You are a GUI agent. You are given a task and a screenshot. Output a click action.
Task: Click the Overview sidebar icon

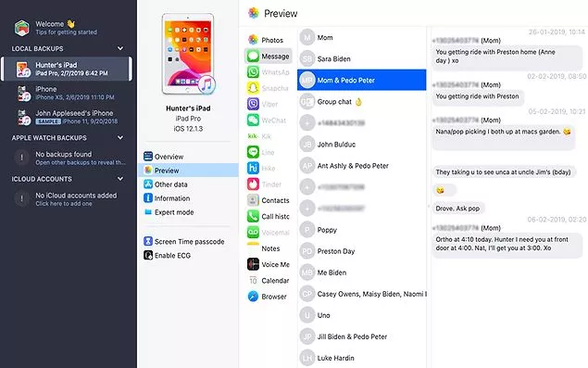(x=148, y=157)
